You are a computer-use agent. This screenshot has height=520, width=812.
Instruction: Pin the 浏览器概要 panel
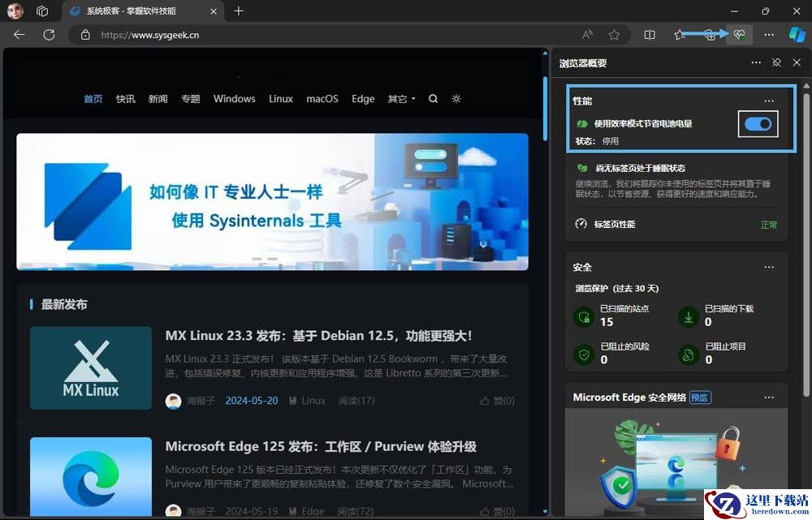(x=776, y=62)
